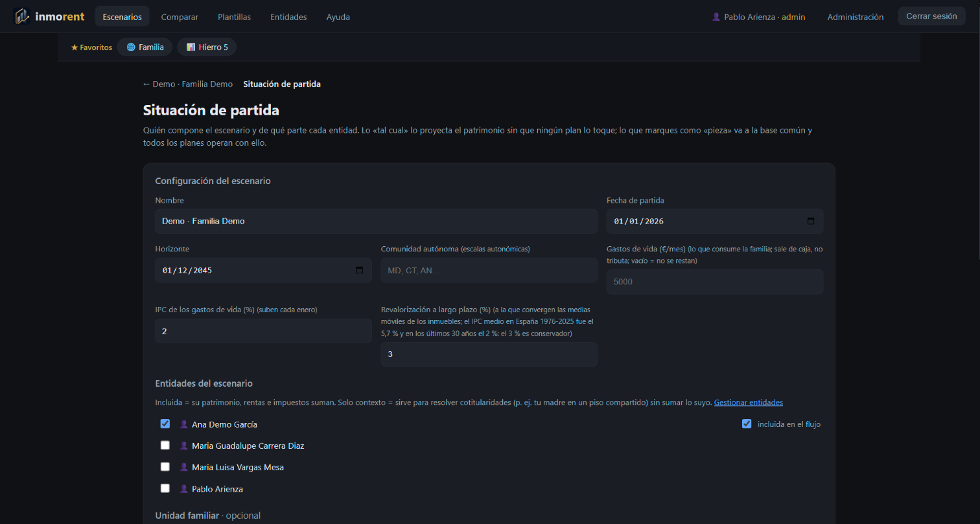Click the Nombre input field
The width and height of the screenshot is (980, 524).
[377, 221]
